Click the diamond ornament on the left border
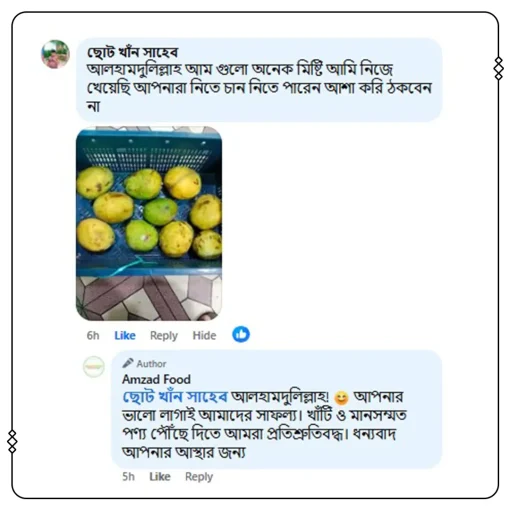Screen dimensions: 510x510 pyautogui.click(x=12, y=442)
